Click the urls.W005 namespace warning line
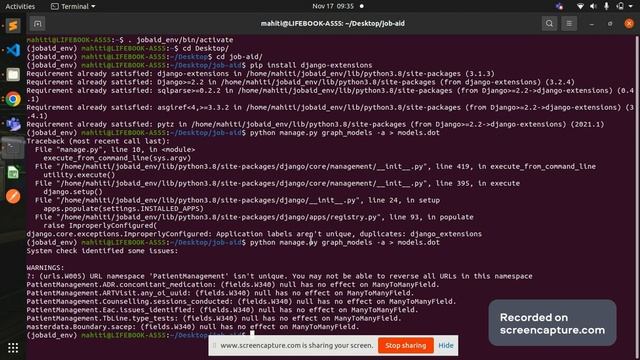 pyautogui.click(x=279, y=276)
